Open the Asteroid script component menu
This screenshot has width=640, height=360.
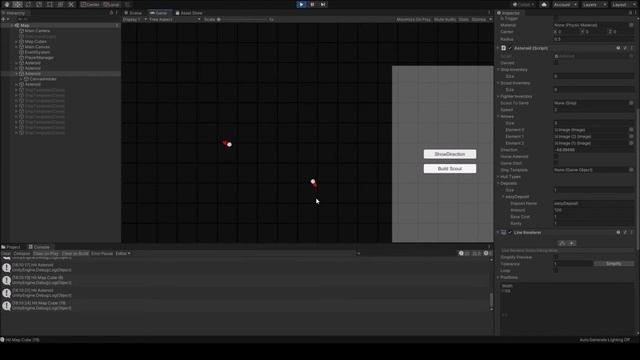(632, 48)
